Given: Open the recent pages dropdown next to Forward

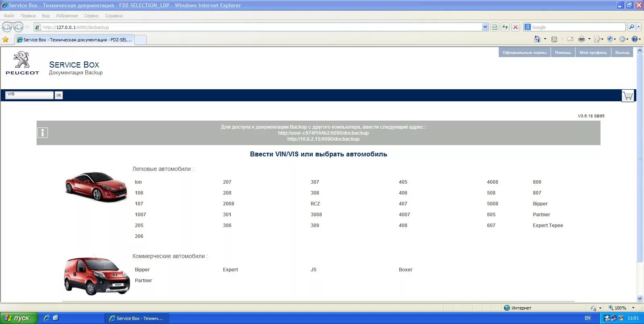Looking at the screenshot, I should pos(27,27).
